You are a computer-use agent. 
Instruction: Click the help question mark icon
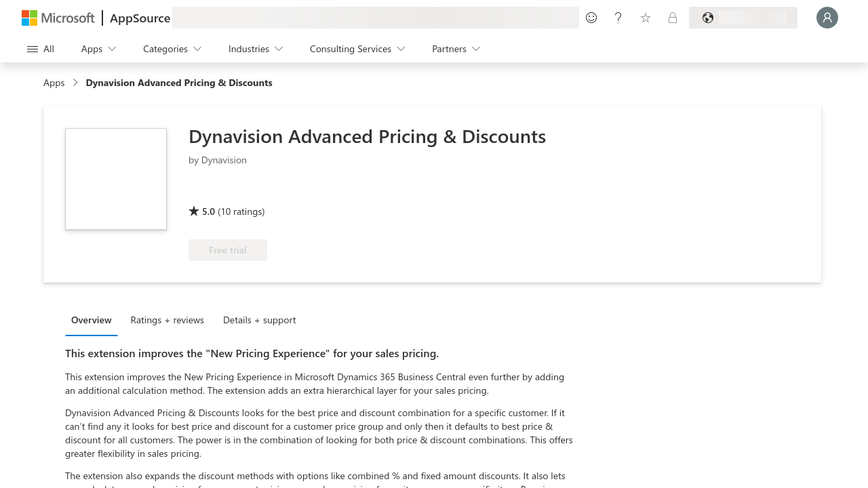click(x=618, y=18)
